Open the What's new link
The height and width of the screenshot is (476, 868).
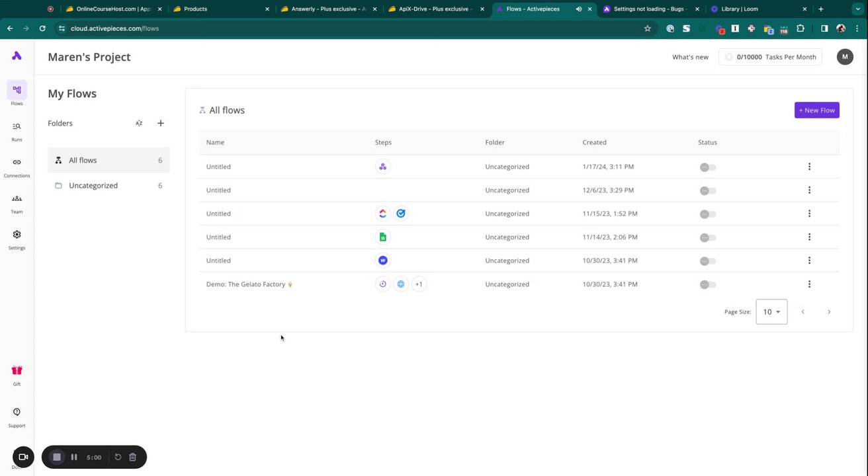(690, 57)
